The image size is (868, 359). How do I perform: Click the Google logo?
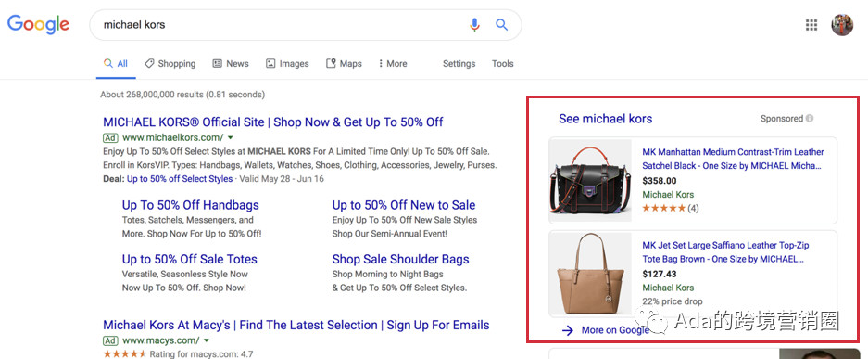[x=38, y=25]
